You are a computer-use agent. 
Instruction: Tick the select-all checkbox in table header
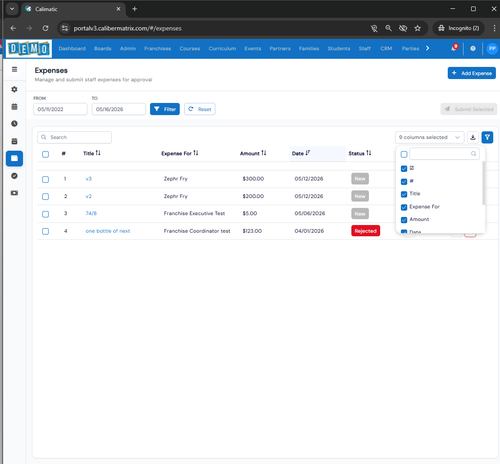point(45,154)
